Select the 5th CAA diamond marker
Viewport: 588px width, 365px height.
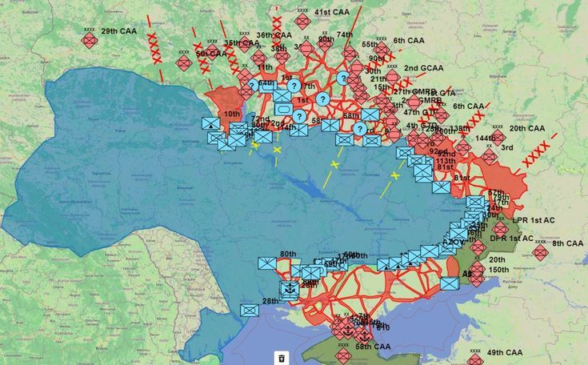[x=184, y=62]
